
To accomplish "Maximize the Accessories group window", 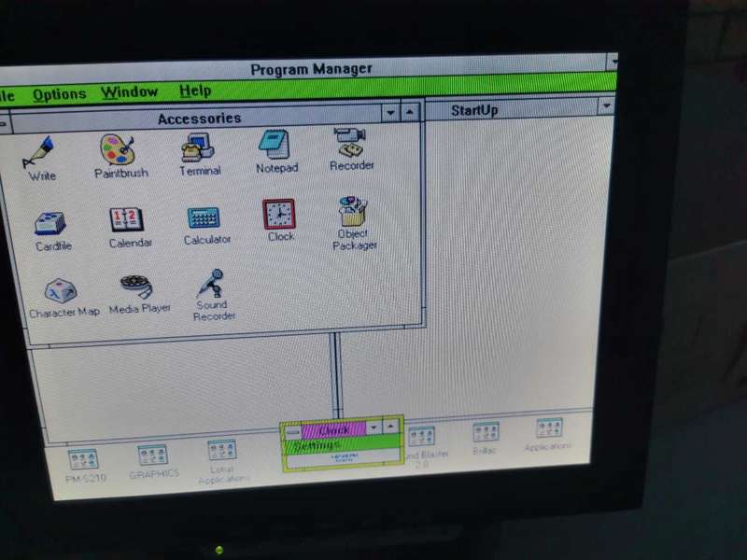I will coord(410,112).
